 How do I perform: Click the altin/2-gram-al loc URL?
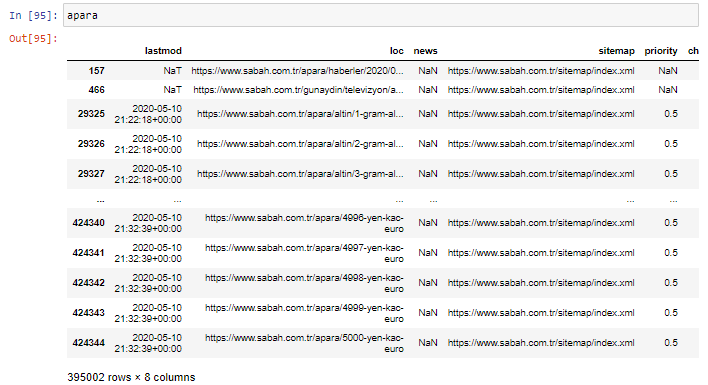[300, 144]
